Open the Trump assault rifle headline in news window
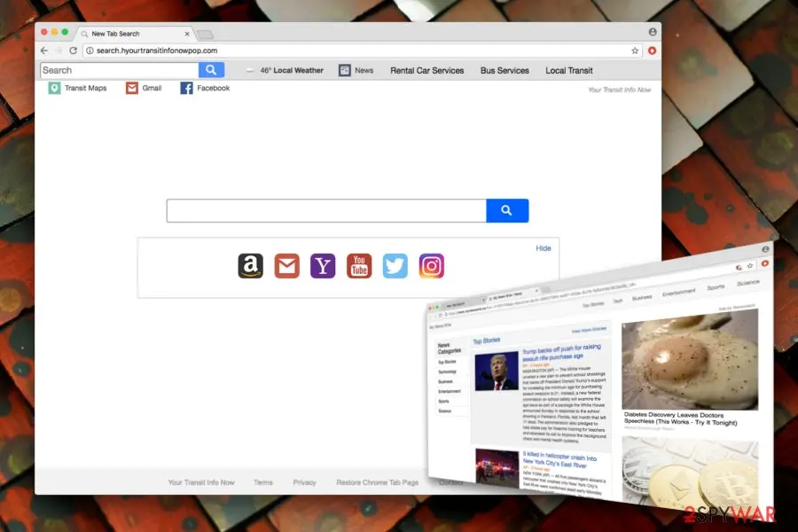Viewport: 798px width, 532px height. coord(562,352)
